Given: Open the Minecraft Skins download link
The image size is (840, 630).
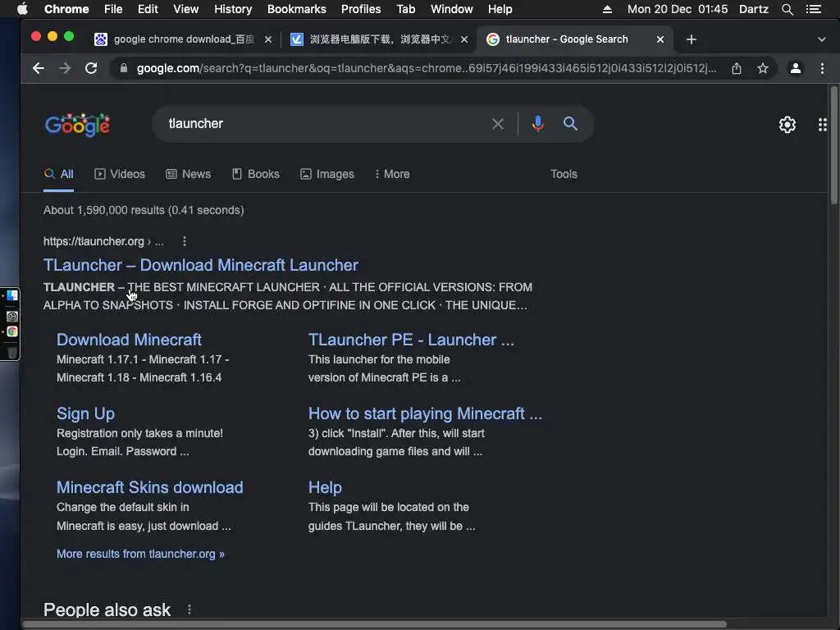Looking at the screenshot, I should click(x=150, y=487).
